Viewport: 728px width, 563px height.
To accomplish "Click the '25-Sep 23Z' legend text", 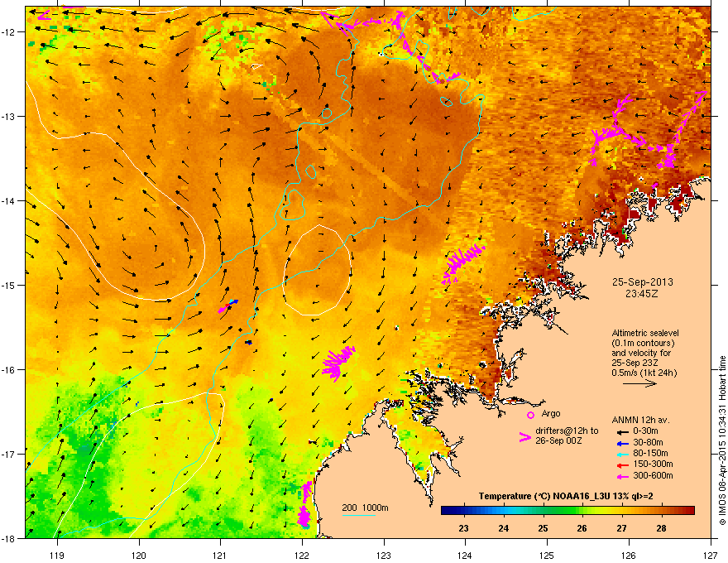I will [635, 363].
